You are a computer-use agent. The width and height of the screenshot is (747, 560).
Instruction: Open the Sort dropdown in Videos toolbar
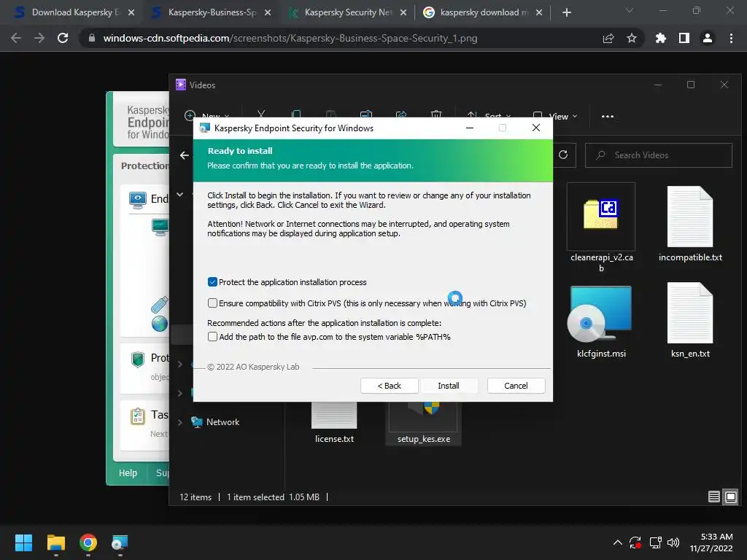(489, 116)
